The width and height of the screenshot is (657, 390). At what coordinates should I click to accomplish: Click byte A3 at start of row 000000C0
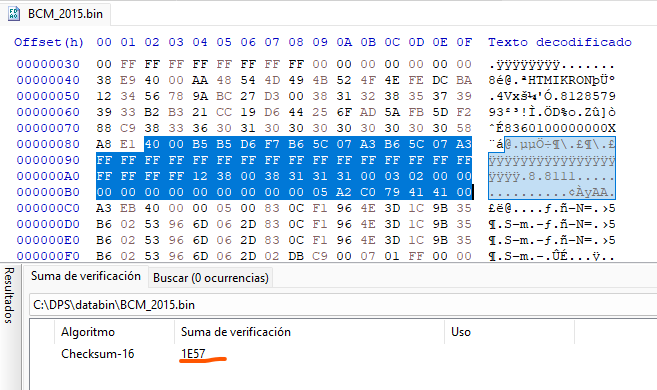(104, 208)
